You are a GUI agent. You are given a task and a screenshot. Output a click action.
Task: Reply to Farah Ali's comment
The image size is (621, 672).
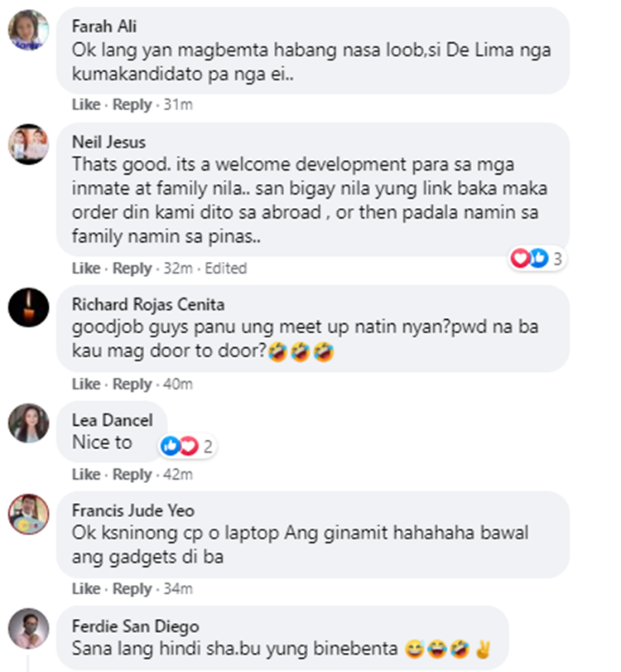pyautogui.click(x=132, y=105)
